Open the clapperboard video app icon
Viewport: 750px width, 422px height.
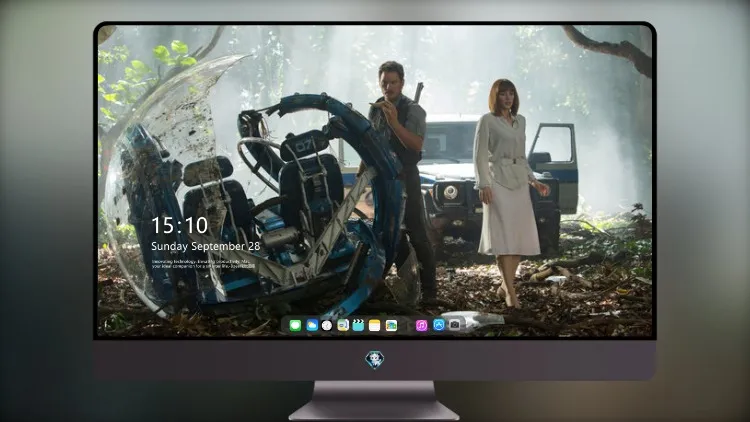point(358,326)
